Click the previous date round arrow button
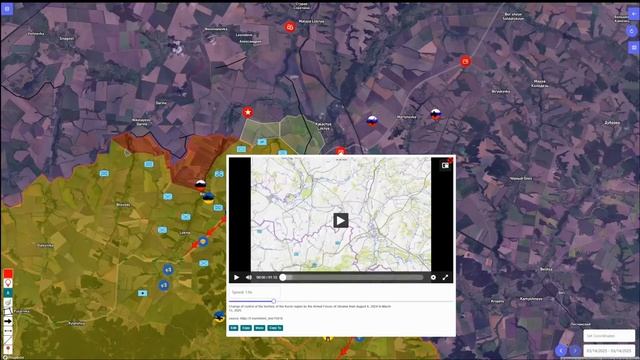This screenshot has width=640, height=360. (x=561, y=350)
